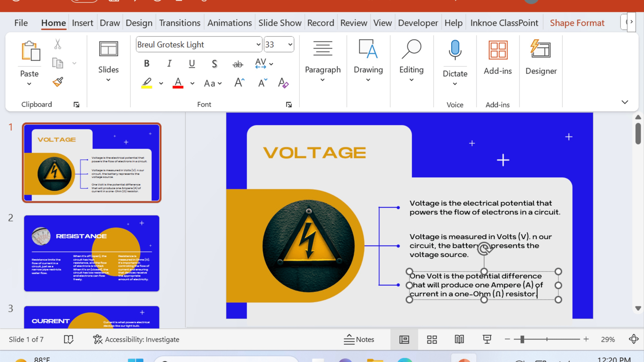This screenshot has height=362, width=644.
Task: Select slide 2 Resistance thumbnail
Action: tap(92, 252)
